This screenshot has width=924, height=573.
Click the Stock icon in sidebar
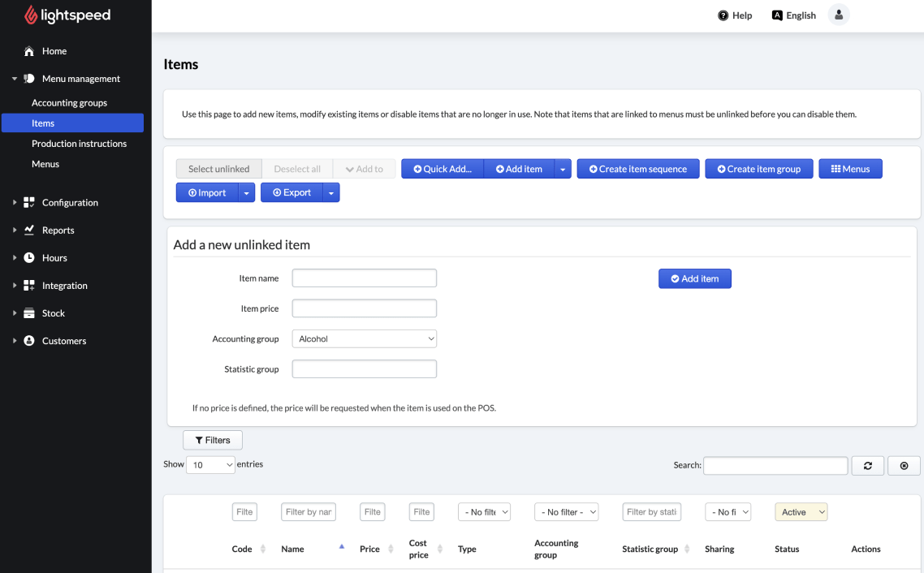pos(29,313)
